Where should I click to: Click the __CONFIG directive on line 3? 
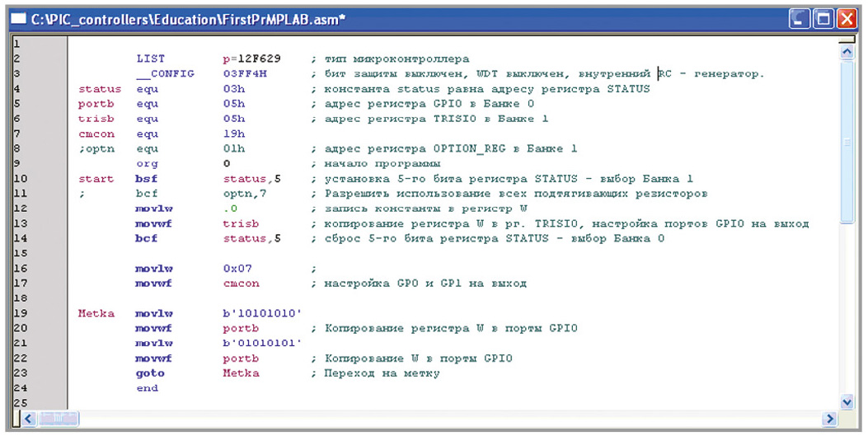pyautogui.click(x=165, y=73)
